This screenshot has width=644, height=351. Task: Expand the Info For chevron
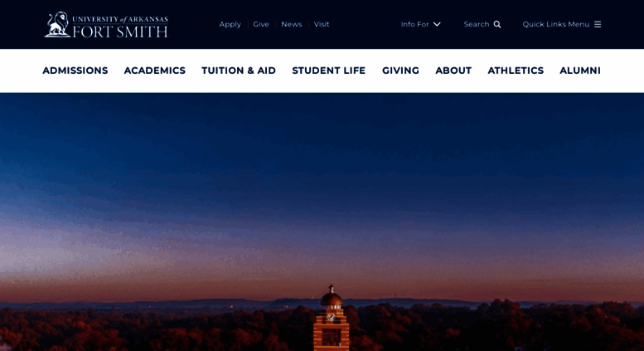pyautogui.click(x=437, y=24)
